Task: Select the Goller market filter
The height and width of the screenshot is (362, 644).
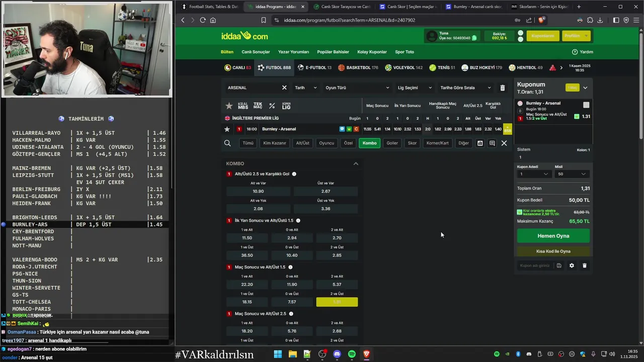Action: pos(392,143)
